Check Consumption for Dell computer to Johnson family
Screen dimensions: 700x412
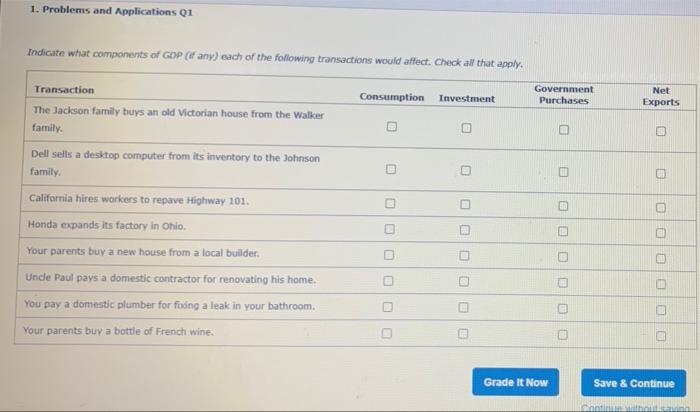[x=391, y=169]
